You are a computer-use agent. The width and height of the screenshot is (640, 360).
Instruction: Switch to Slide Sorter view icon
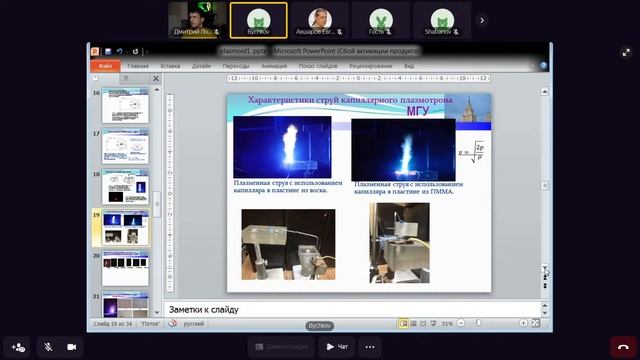point(413,323)
